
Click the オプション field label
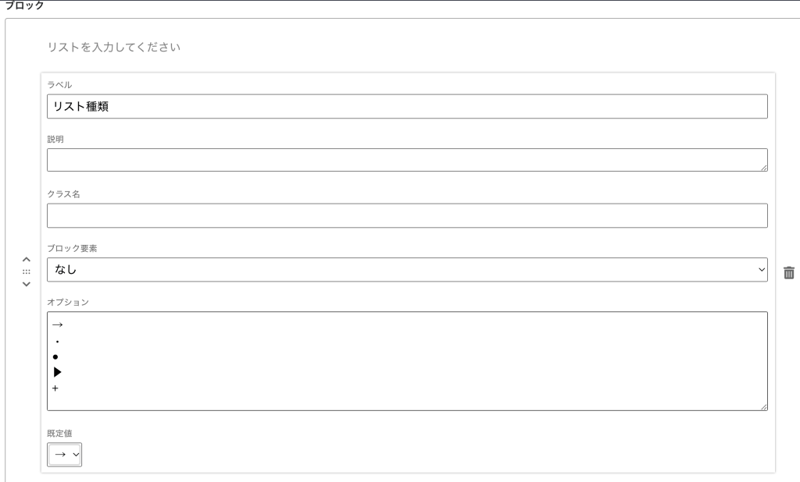(68, 302)
